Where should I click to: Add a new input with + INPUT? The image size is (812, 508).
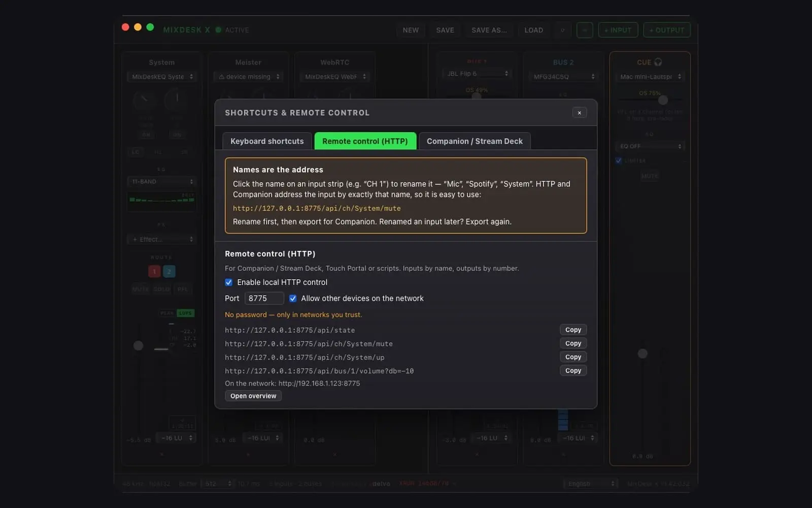[618, 30]
